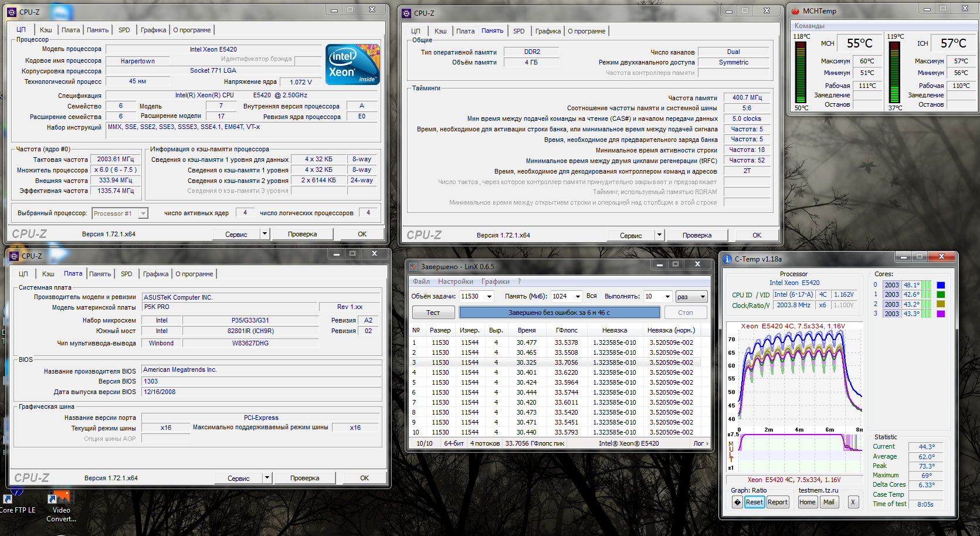Click the CPU-Z title icon in the processor window
This screenshot has width=980, height=536.
pos(12,12)
